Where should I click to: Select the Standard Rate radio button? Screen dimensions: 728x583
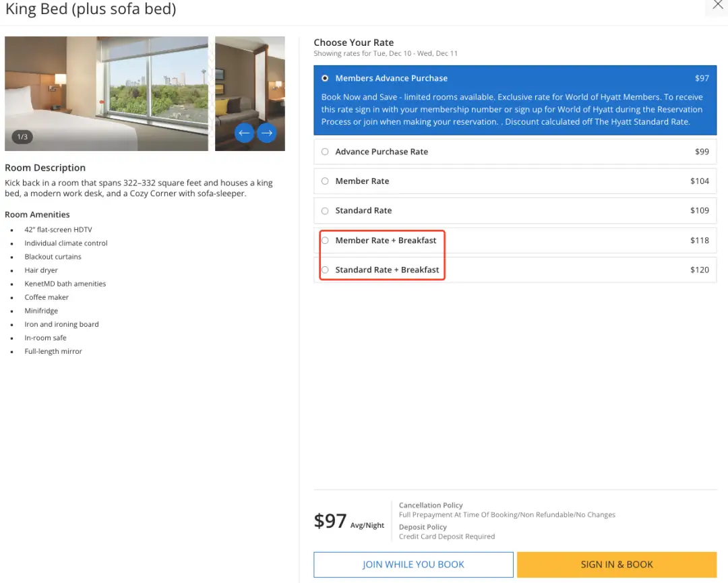pos(325,211)
